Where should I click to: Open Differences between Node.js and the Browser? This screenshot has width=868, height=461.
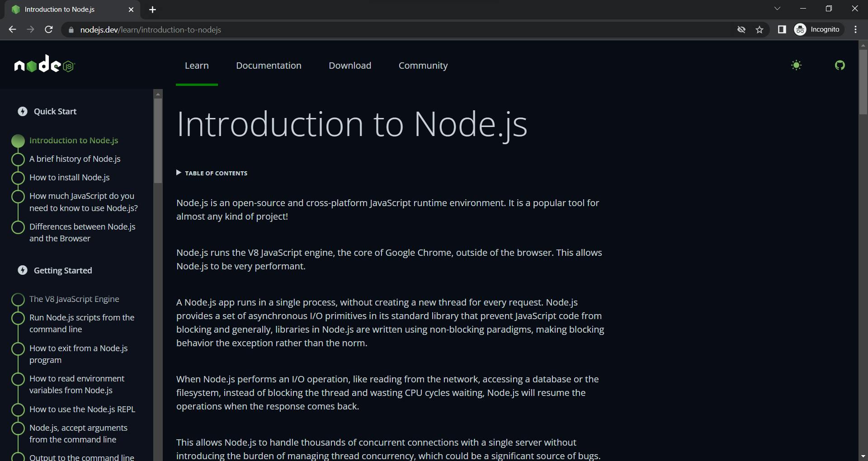click(82, 232)
